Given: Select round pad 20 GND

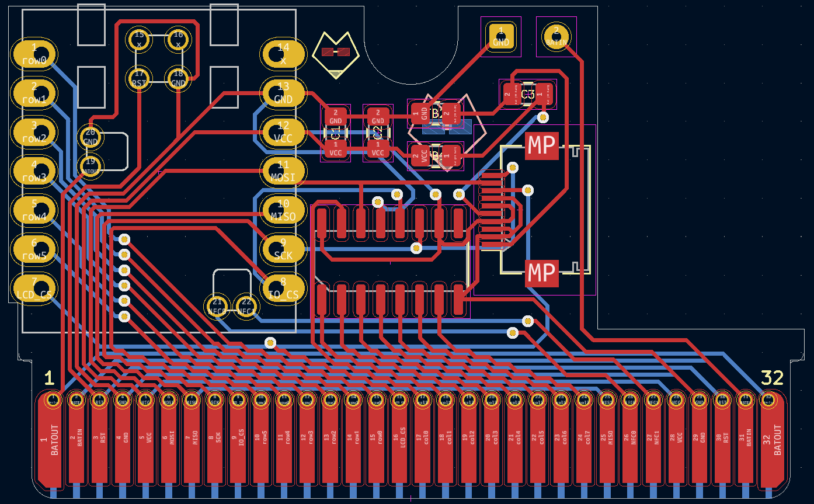Looking at the screenshot, I should 91,137.
